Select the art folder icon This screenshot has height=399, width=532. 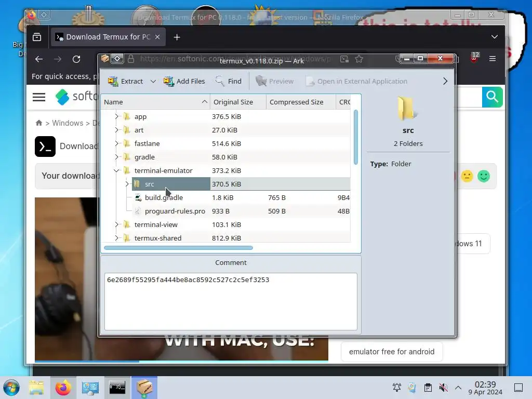pyautogui.click(x=127, y=130)
